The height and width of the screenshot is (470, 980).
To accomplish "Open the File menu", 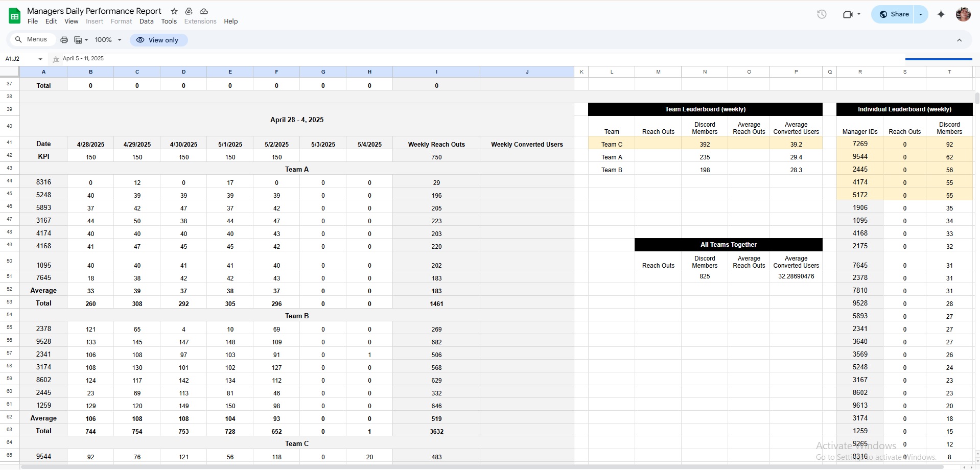I will (33, 21).
